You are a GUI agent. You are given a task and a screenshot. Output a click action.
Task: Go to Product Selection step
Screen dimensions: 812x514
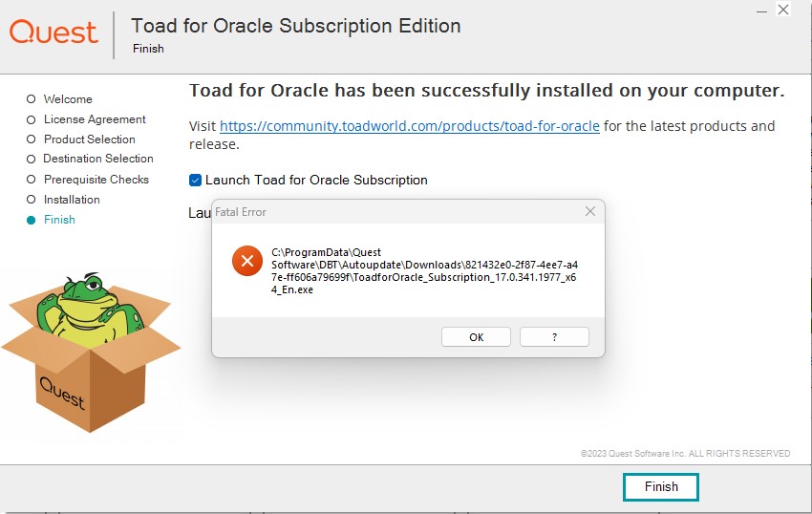[89, 139]
